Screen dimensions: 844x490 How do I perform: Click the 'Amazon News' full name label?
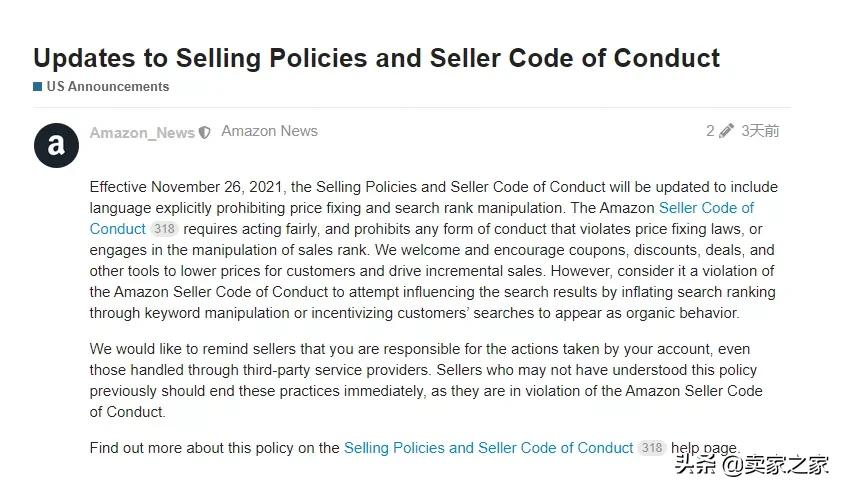click(270, 131)
